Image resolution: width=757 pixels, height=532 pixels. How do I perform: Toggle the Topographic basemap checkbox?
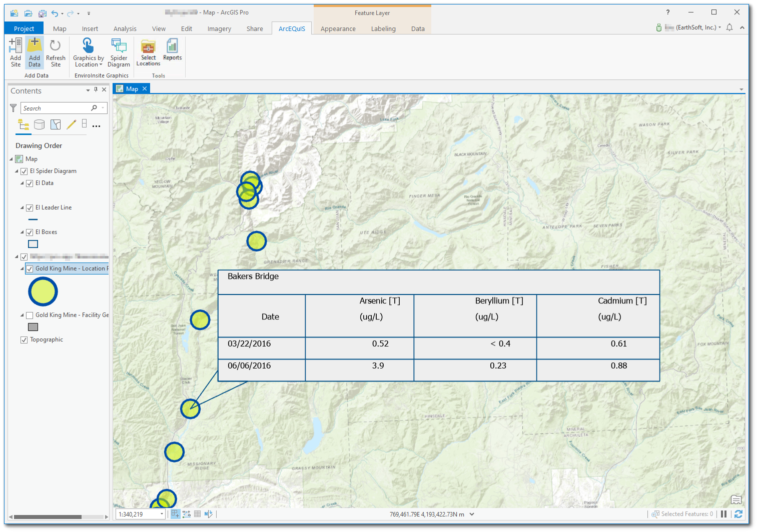pyautogui.click(x=24, y=340)
